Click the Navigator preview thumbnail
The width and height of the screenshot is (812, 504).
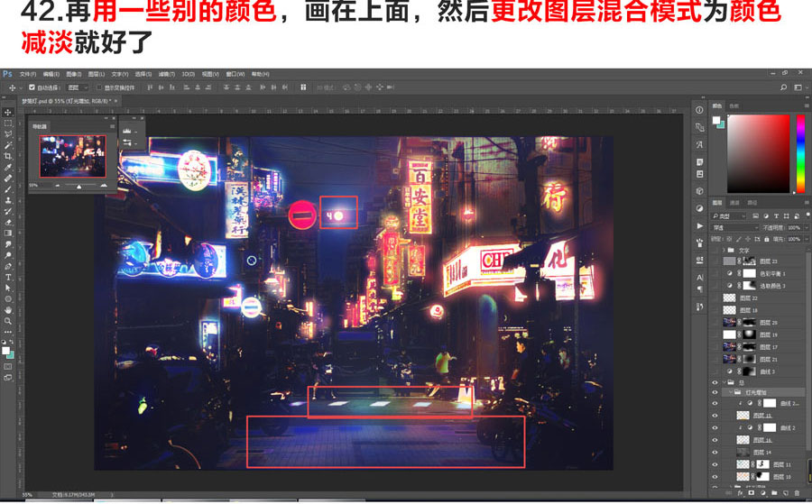click(x=72, y=156)
